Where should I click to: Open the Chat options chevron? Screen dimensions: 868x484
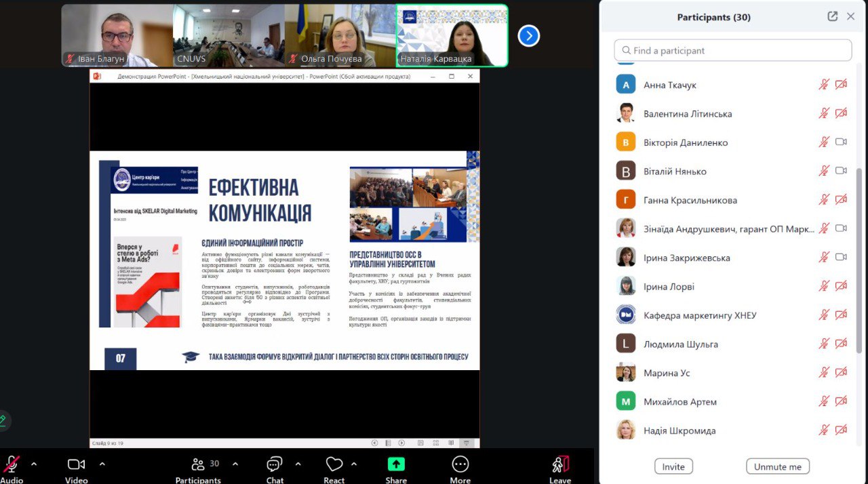(298, 464)
